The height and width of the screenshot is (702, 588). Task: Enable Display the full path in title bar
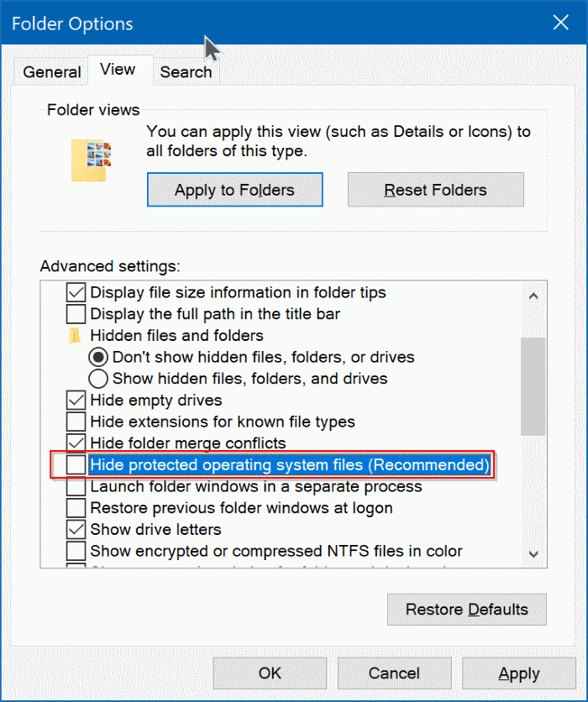(76, 314)
